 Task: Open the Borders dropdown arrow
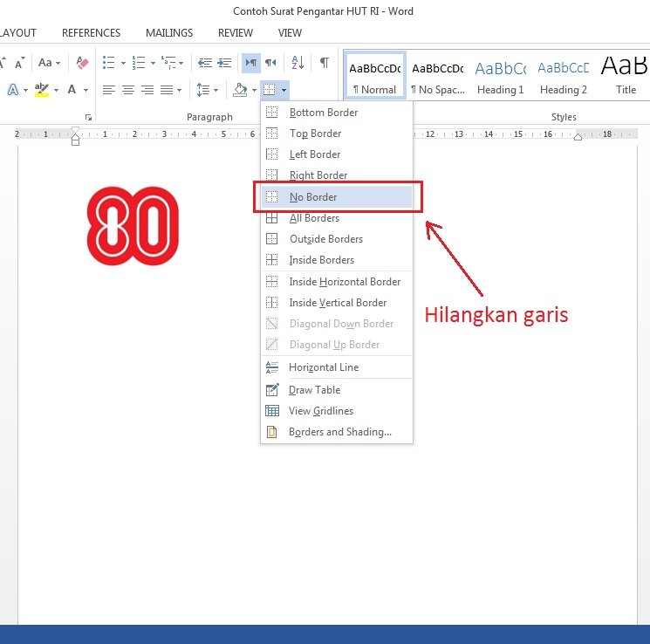[284, 90]
